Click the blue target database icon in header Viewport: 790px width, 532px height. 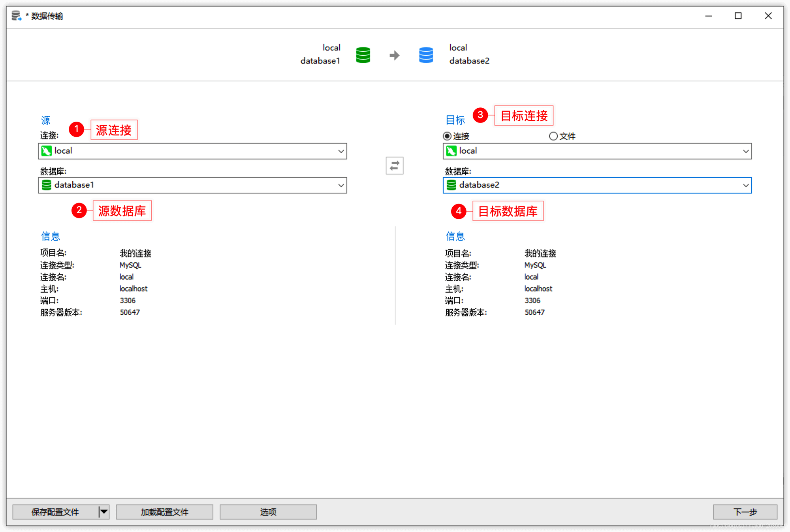tap(426, 55)
